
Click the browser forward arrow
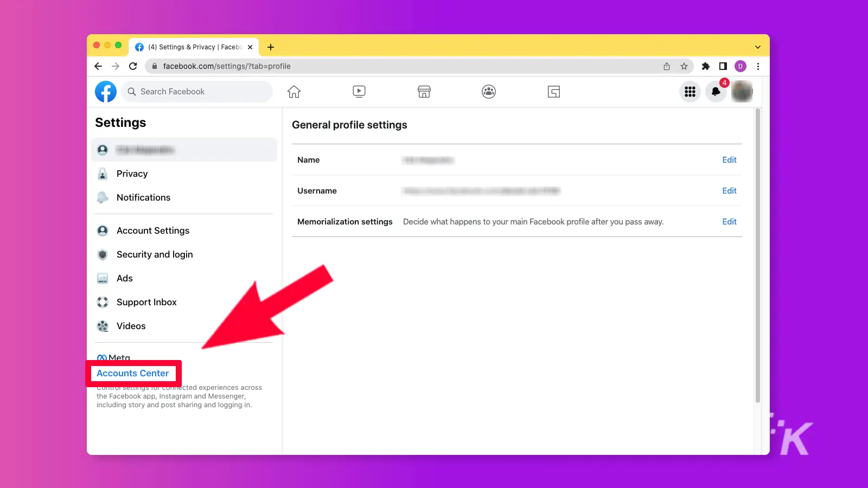(116, 66)
